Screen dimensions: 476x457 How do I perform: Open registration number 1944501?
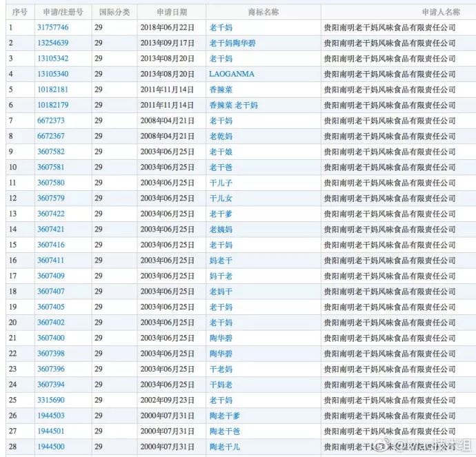click(x=51, y=431)
